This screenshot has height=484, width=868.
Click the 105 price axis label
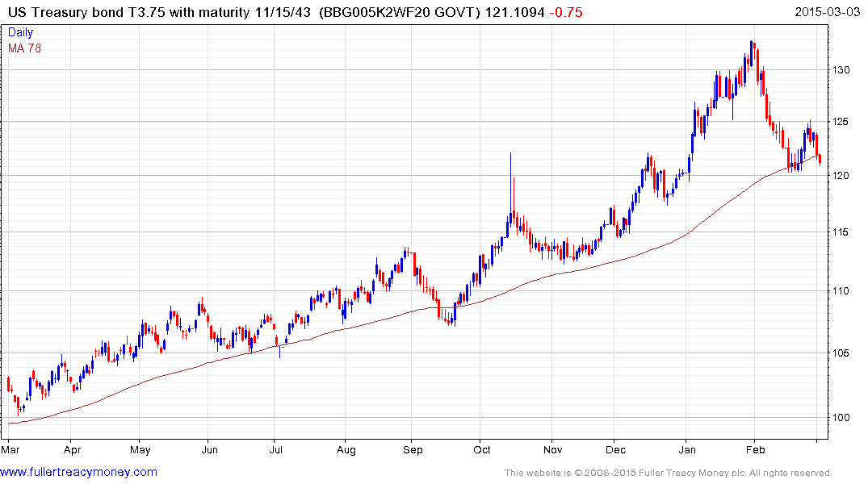(841, 353)
